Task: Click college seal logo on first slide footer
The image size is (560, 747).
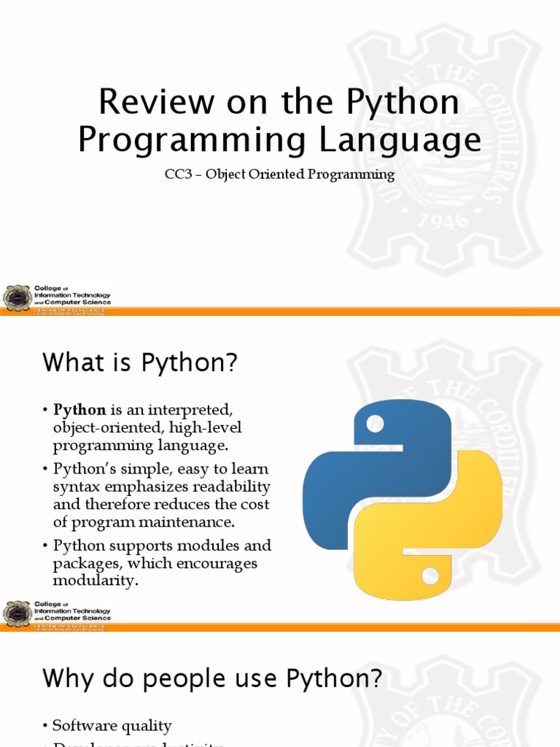Action: point(17,298)
